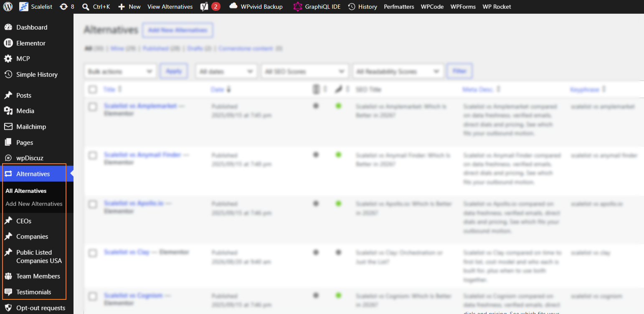Sort by the Meta Desc. column

pos(482,89)
